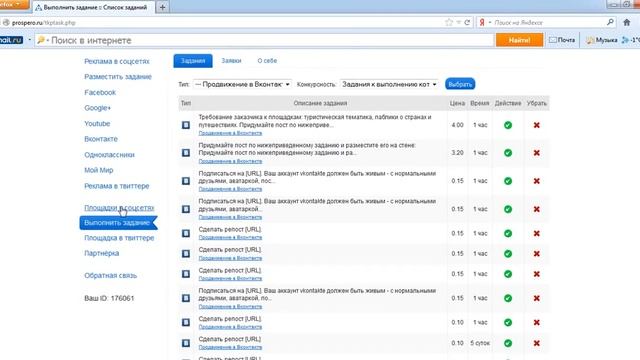This screenshot has width=640, height=360.
Task: Select highlighted Выполнить задание sidebar item
Action: click(118, 223)
